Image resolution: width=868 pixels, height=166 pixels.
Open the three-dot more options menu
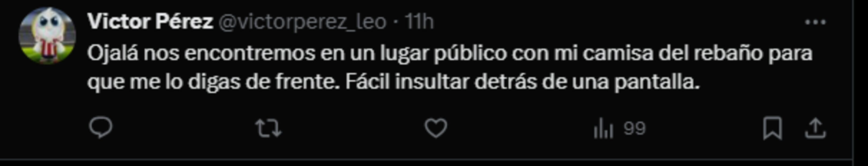(x=815, y=22)
